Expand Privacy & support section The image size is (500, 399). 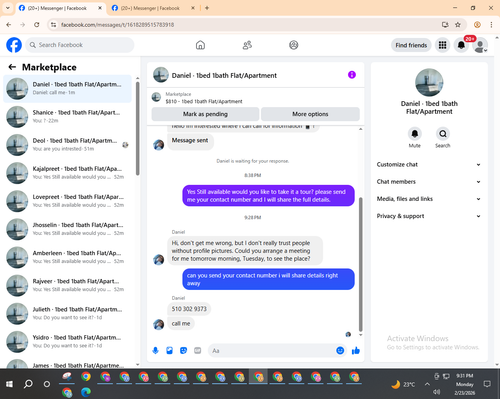tap(429, 216)
